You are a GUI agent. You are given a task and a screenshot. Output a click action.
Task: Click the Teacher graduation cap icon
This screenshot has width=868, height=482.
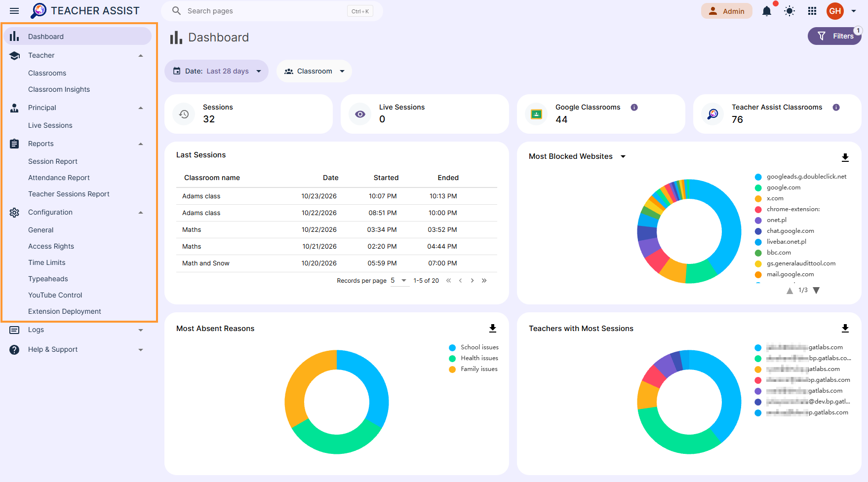pos(14,56)
